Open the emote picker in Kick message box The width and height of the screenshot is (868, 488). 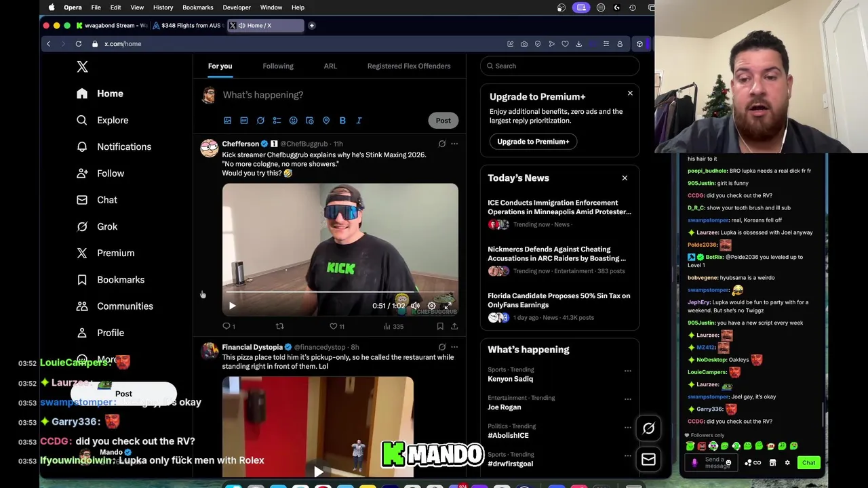(x=728, y=463)
